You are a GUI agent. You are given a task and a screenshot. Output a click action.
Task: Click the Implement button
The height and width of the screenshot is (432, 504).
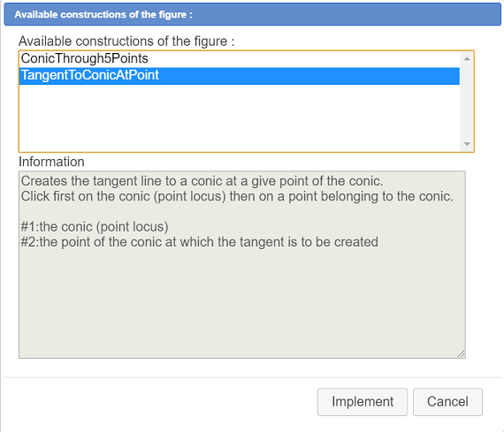pyautogui.click(x=363, y=402)
